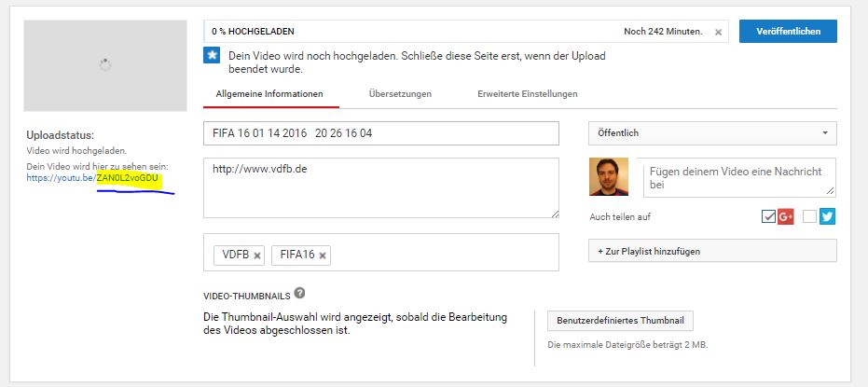
Task: Click the video title input field
Action: click(x=380, y=133)
